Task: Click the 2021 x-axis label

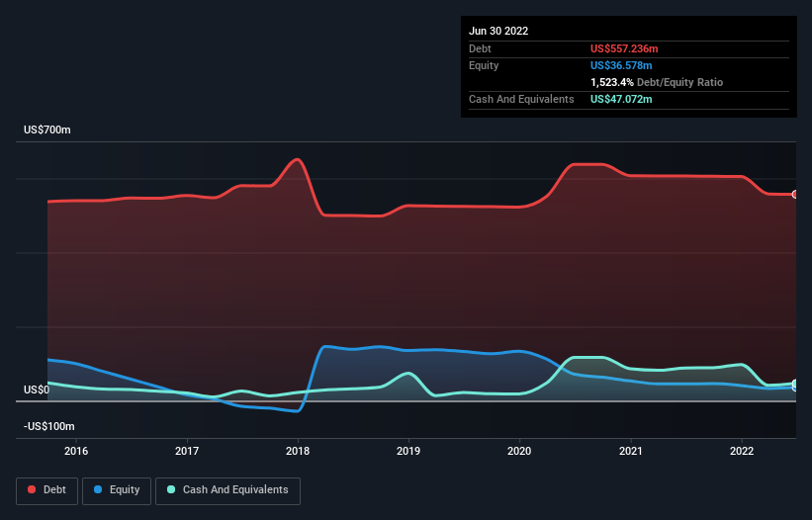Action: tap(631, 451)
